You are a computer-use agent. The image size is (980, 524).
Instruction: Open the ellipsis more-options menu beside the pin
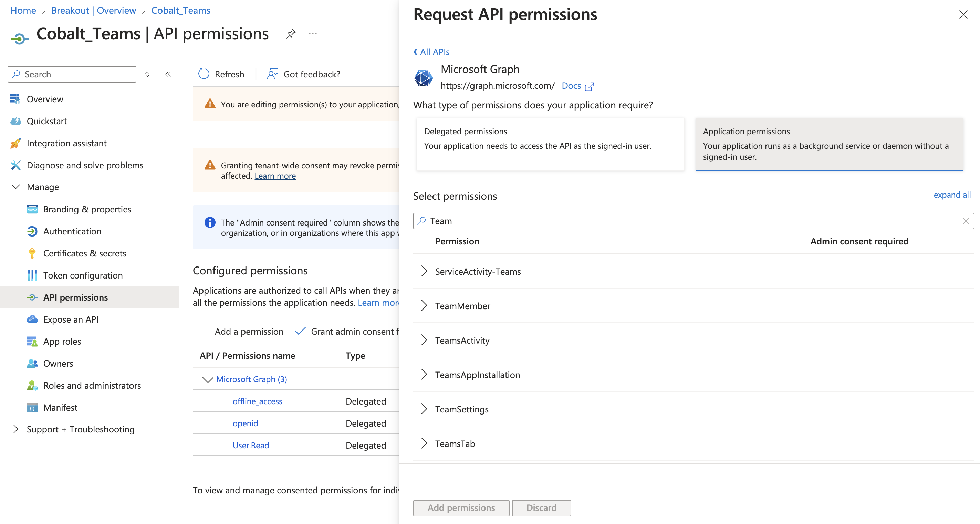[313, 33]
